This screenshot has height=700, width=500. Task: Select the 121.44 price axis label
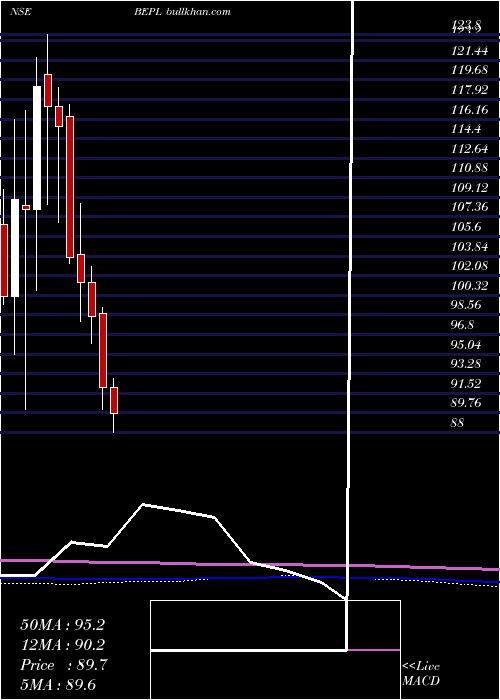coord(469,51)
